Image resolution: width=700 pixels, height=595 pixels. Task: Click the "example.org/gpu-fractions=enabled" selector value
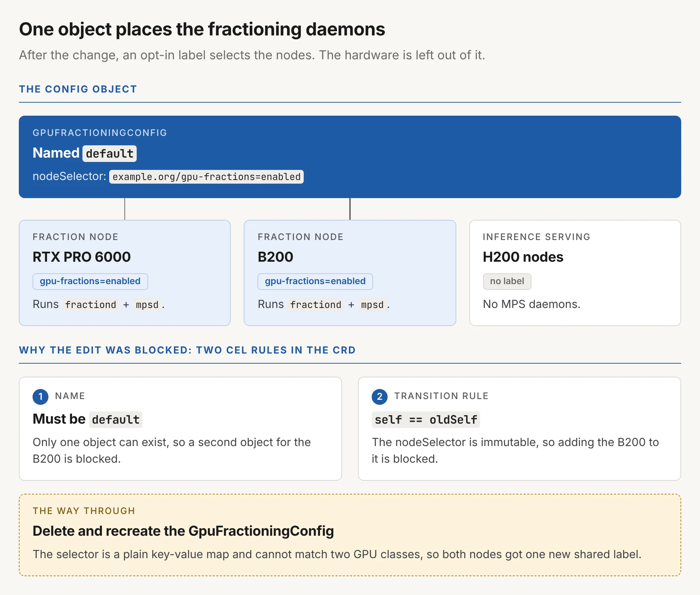click(206, 177)
